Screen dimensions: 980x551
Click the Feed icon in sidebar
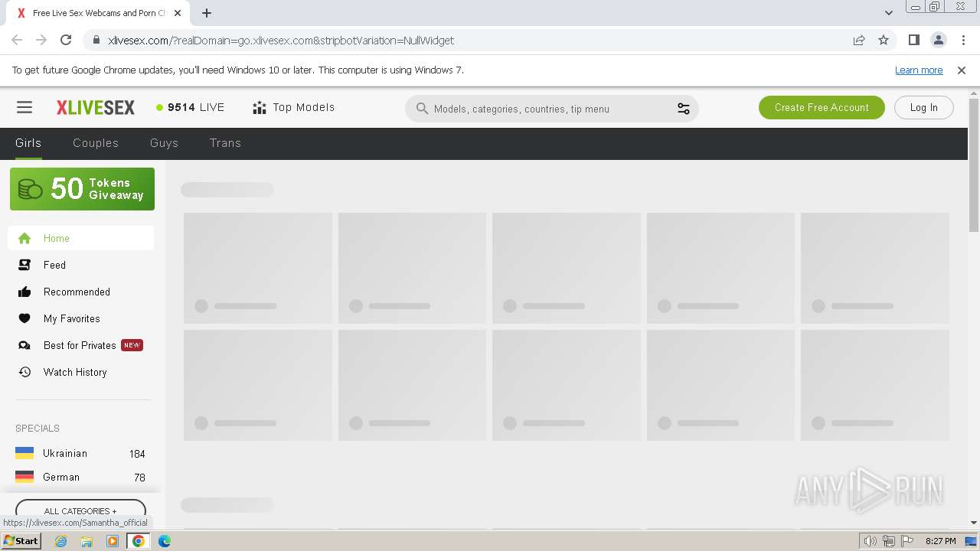click(x=24, y=265)
